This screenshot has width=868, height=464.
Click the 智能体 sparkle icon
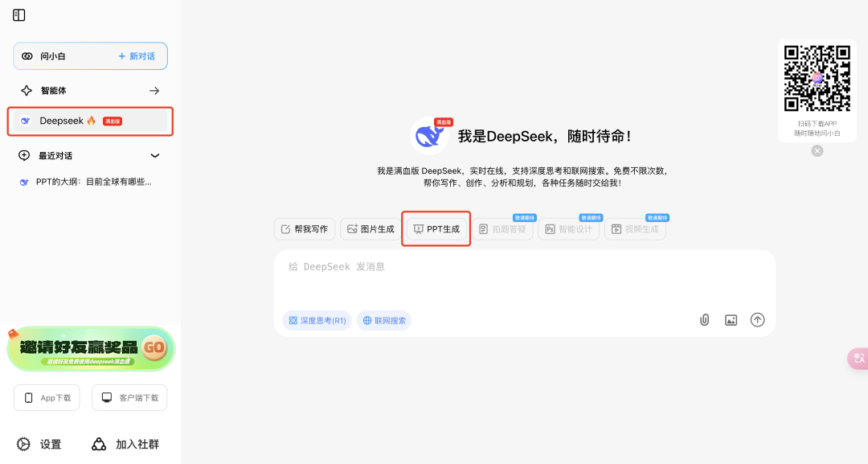[x=26, y=90]
